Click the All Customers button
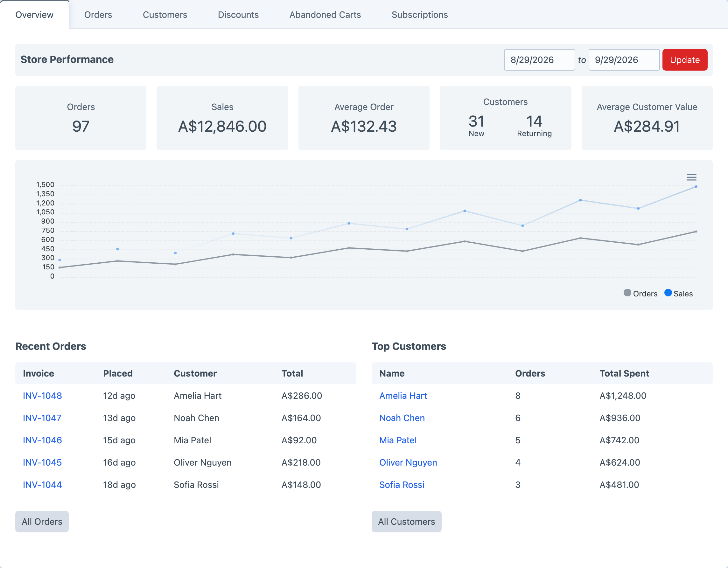Image resolution: width=728 pixels, height=568 pixels. coord(406,521)
